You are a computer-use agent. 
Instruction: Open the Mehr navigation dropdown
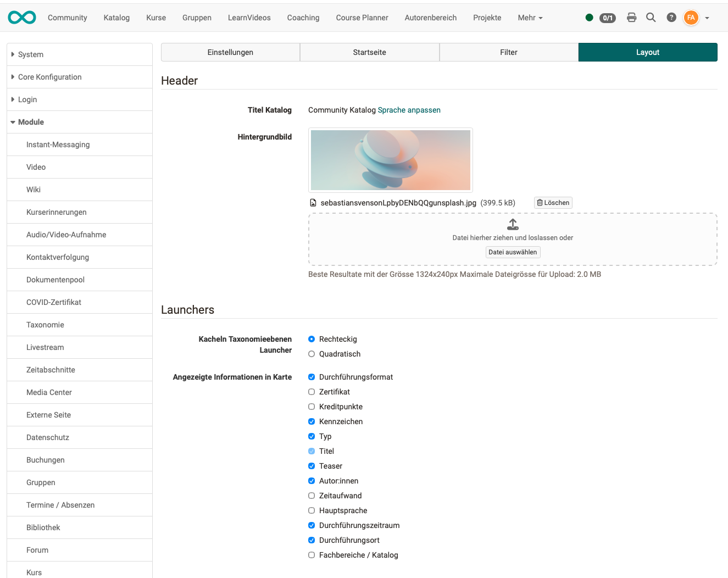tap(529, 17)
